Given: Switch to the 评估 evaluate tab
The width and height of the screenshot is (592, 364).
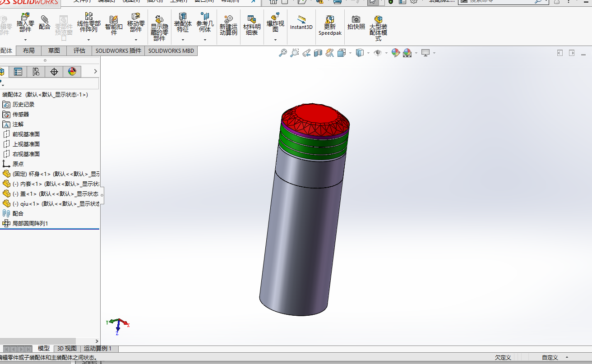Looking at the screenshot, I should point(79,51).
